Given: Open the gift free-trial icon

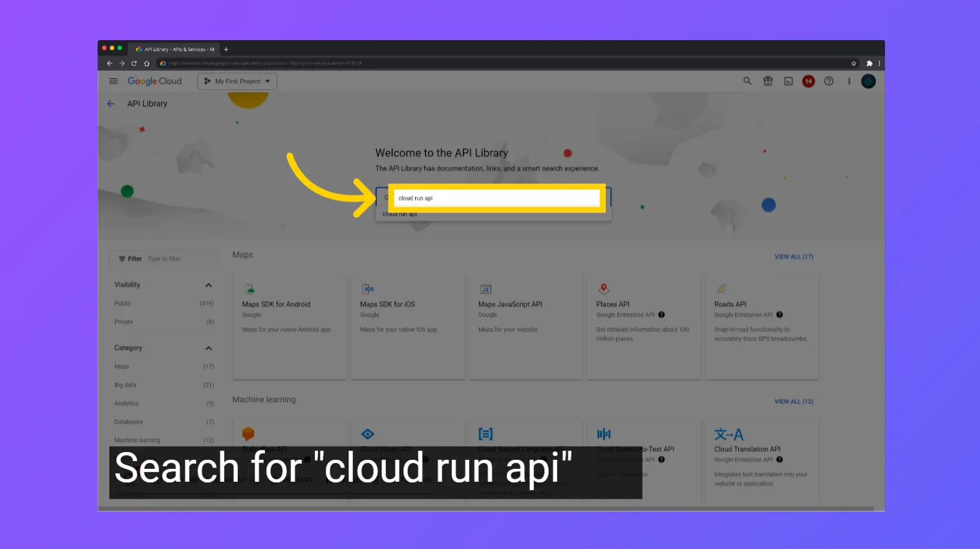Looking at the screenshot, I should pos(768,81).
